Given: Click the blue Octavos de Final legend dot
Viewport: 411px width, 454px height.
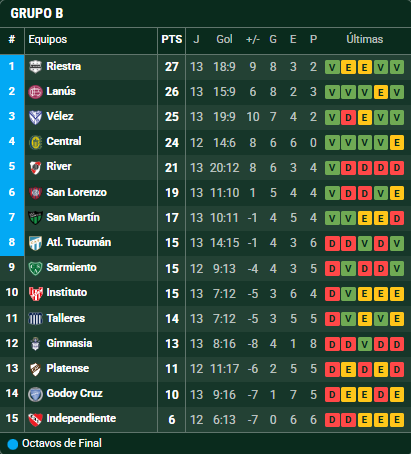Looking at the screenshot, I should coord(13,444).
